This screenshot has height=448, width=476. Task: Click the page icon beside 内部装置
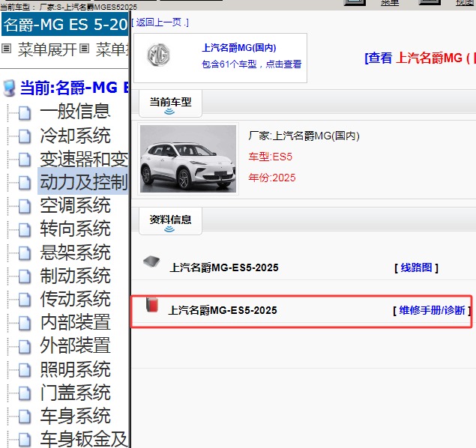click(25, 324)
